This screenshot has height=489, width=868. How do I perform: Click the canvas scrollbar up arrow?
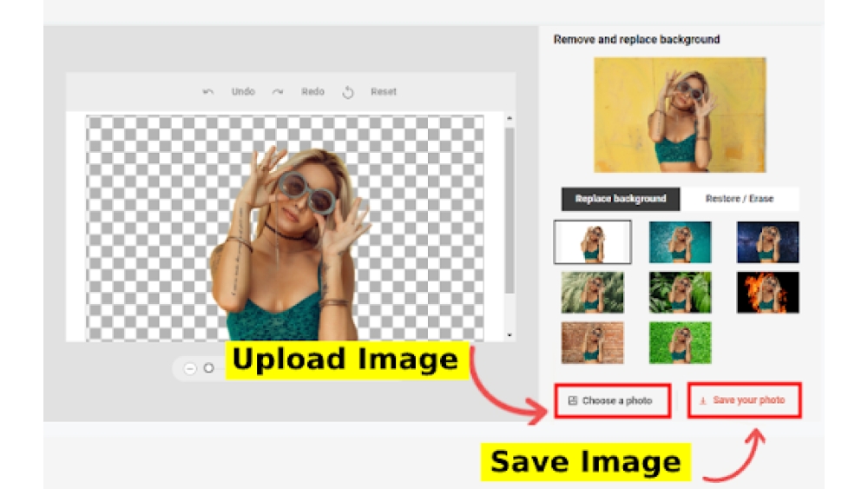pos(510,118)
